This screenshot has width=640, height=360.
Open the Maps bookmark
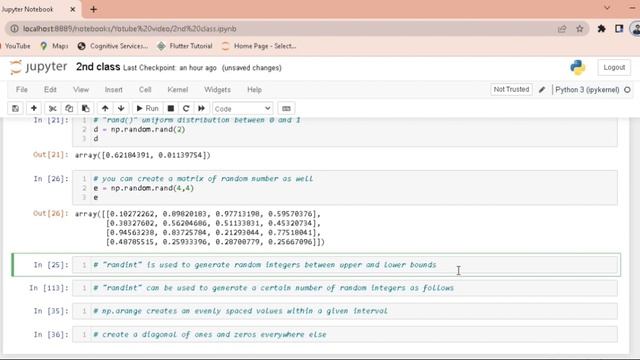click(x=54, y=46)
